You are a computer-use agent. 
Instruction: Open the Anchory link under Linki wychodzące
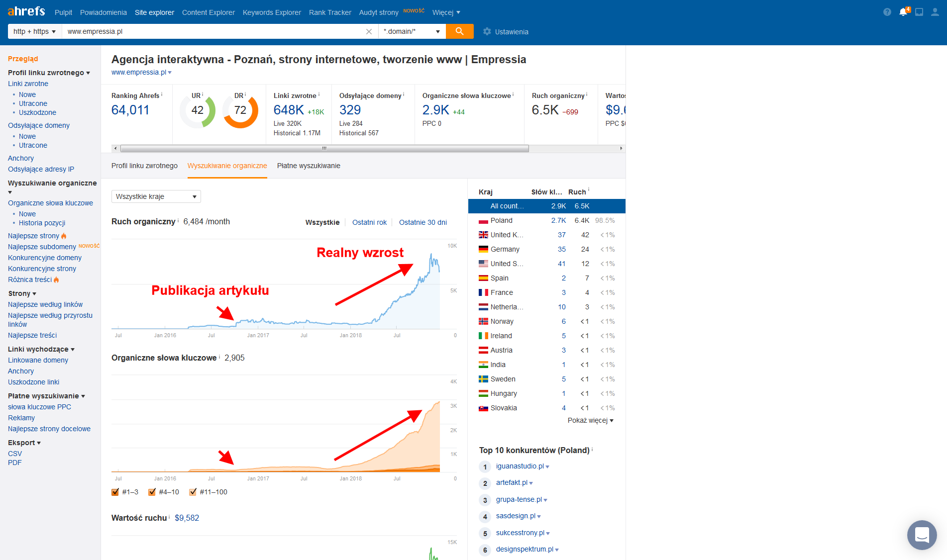(21, 371)
